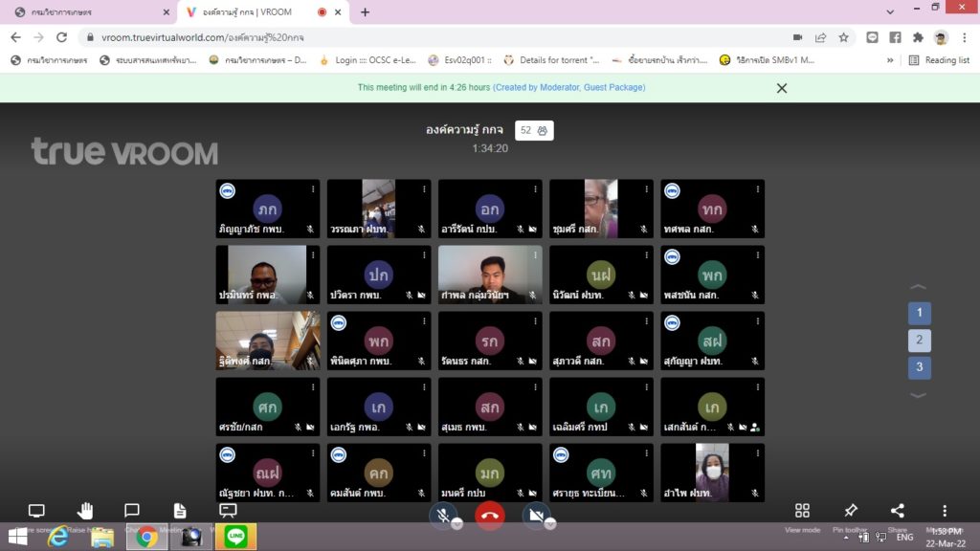Select the กำพล กลุ่มวินัยฯ video tile
980x551 pixels.
pyautogui.click(x=490, y=275)
